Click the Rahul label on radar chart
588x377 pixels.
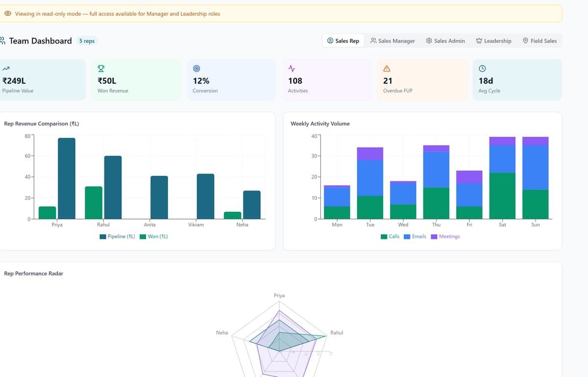(337, 332)
